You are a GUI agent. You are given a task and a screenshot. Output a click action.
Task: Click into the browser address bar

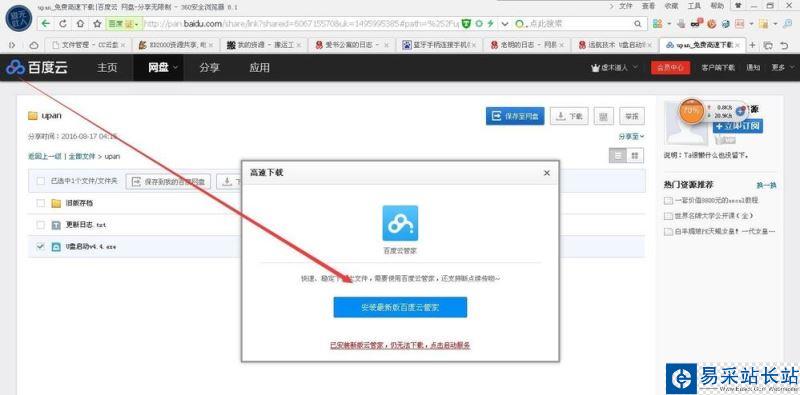tap(301, 23)
